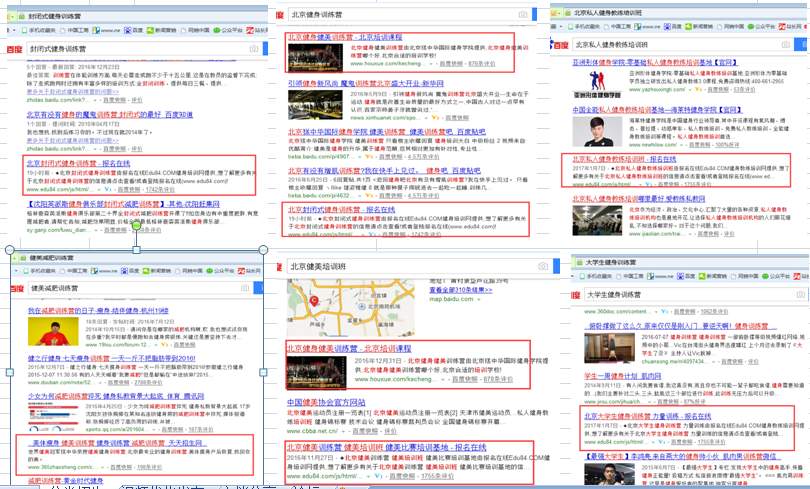Open 网销中国 bookmark in 健美减肥训练营 window

click(x=189, y=271)
